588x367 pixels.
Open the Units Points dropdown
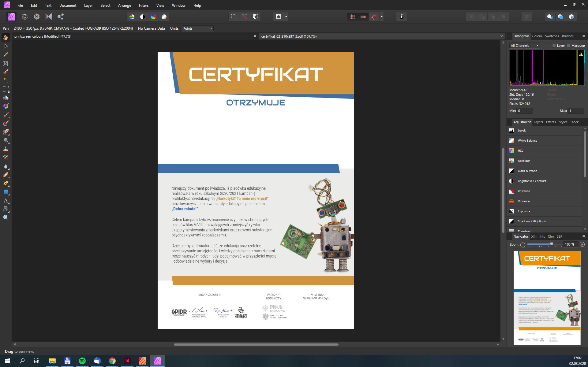[197, 28]
